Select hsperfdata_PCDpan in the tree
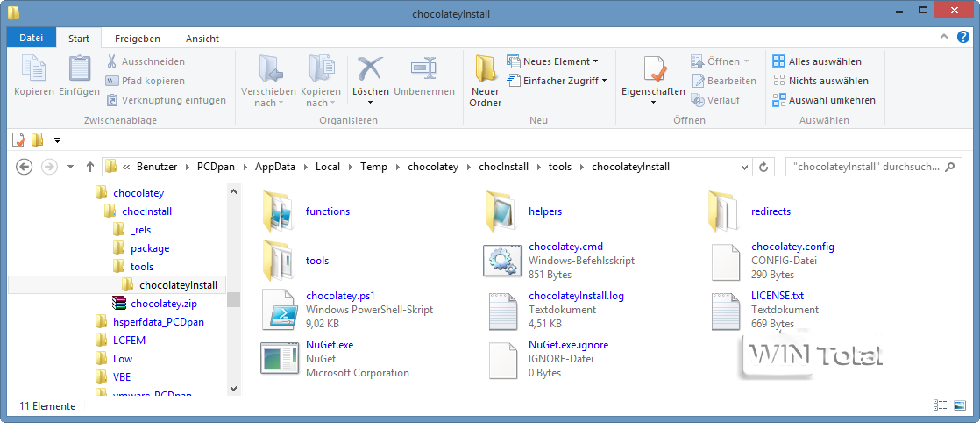980x423 pixels. 159,321
